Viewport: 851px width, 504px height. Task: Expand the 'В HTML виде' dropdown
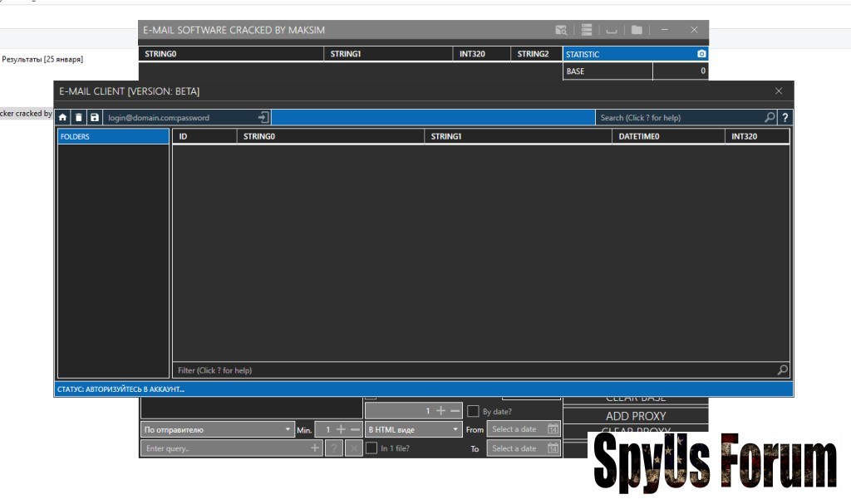[x=414, y=429]
